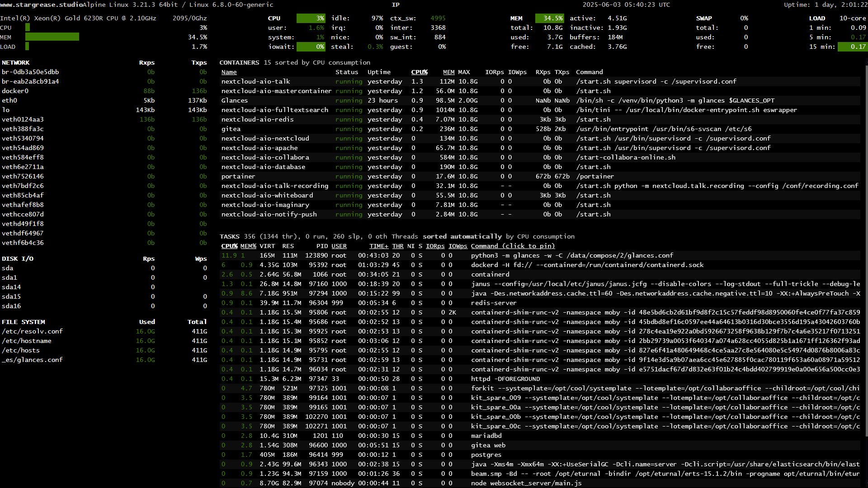
Task: Pin the postgres process command
Action: [486, 455]
